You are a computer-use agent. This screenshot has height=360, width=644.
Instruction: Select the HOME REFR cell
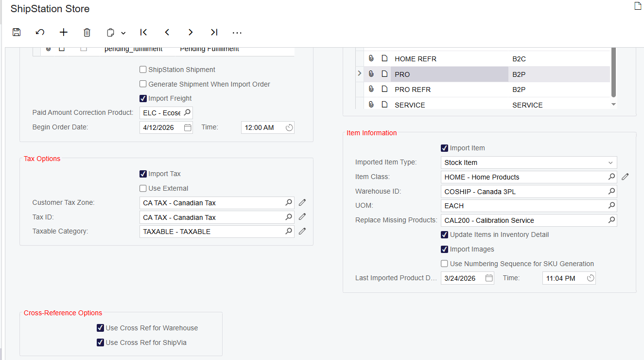tap(450, 59)
